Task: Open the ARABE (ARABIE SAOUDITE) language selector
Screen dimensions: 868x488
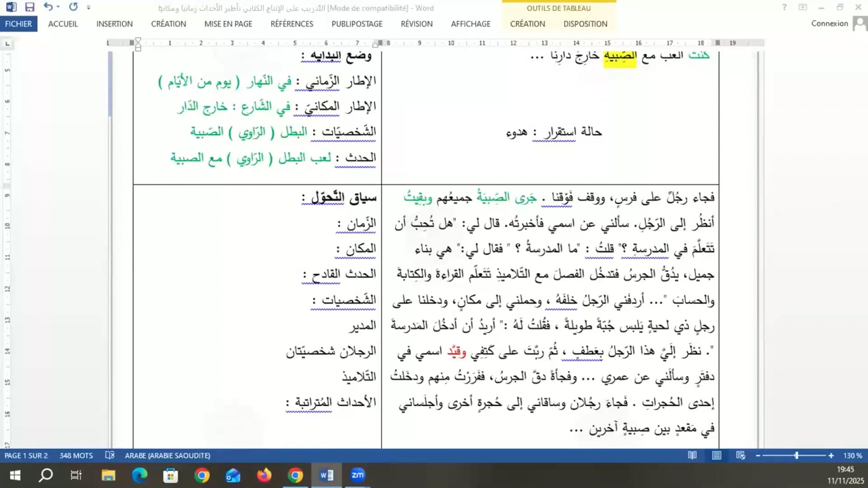Action: click(x=167, y=455)
